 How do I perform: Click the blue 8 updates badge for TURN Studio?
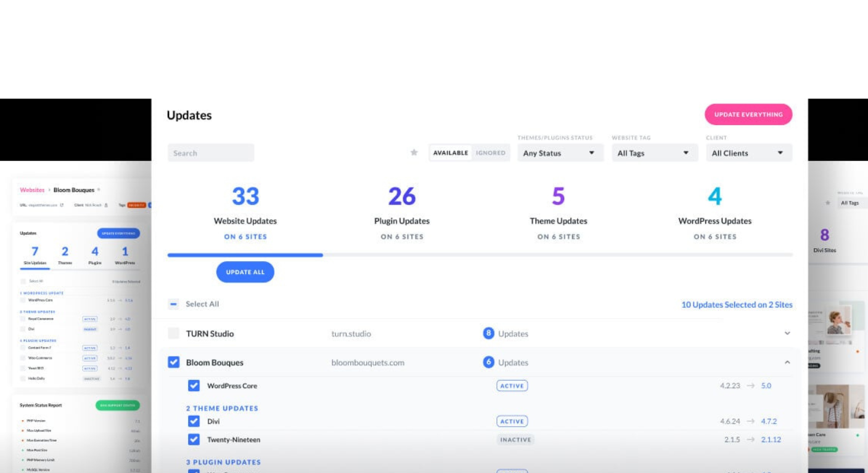(488, 333)
